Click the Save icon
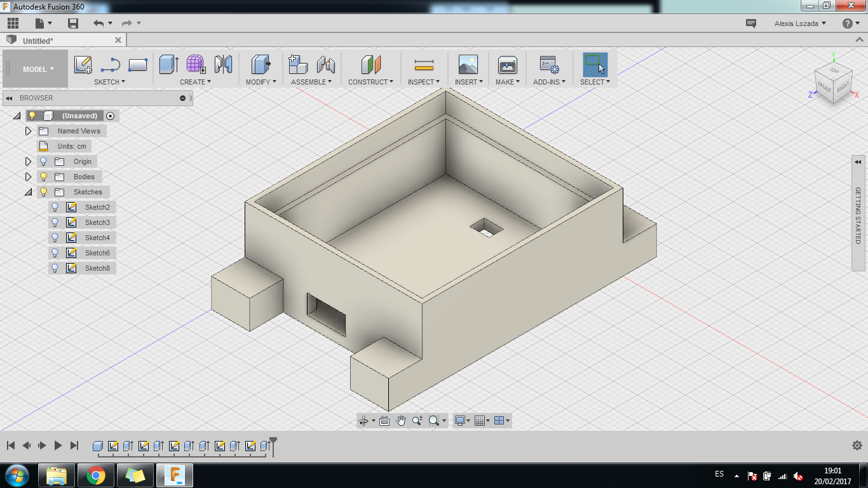Screen dimensions: 868x488 (73, 24)
